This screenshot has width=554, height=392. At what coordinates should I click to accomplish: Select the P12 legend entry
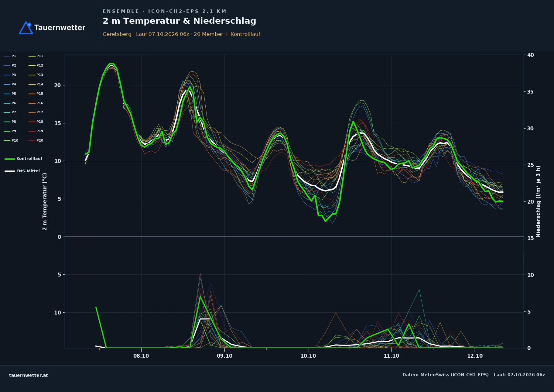pyautogui.click(x=36, y=65)
